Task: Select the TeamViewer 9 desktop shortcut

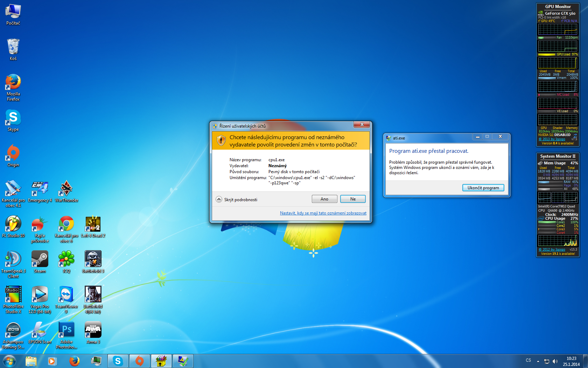Action: coord(66,300)
